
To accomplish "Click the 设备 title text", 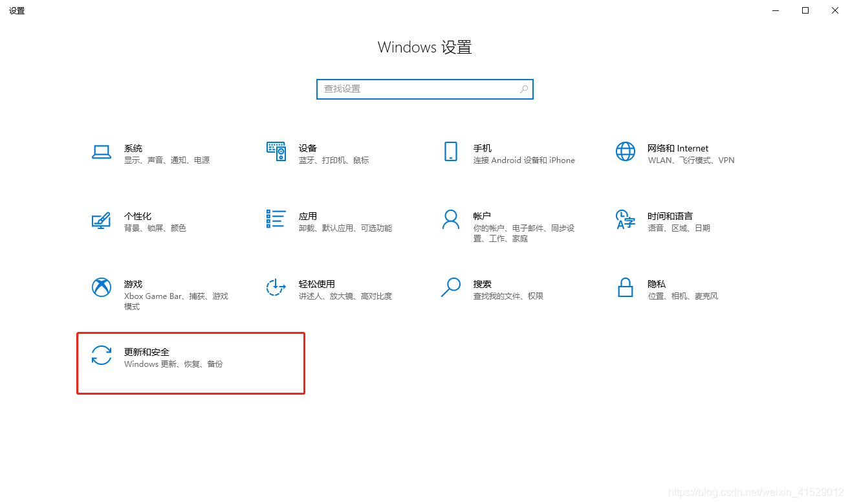I will click(x=308, y=148).
